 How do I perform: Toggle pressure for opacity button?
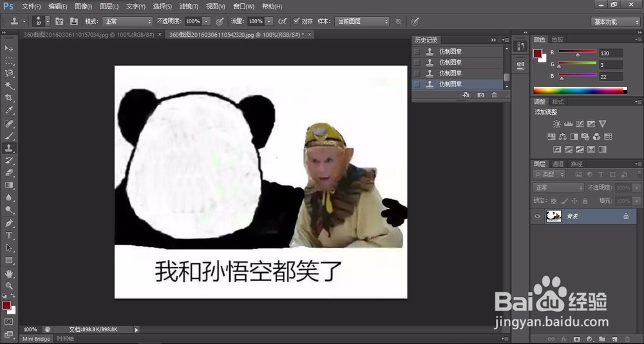(x=220, y=21)
